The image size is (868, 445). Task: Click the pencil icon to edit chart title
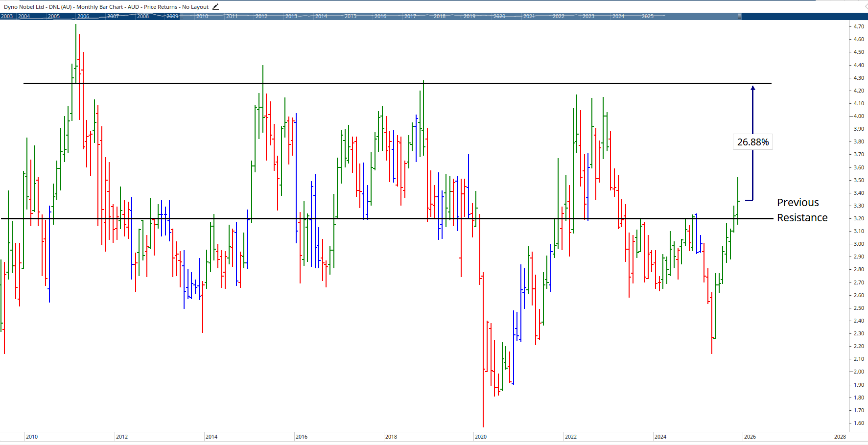[215, 6]
